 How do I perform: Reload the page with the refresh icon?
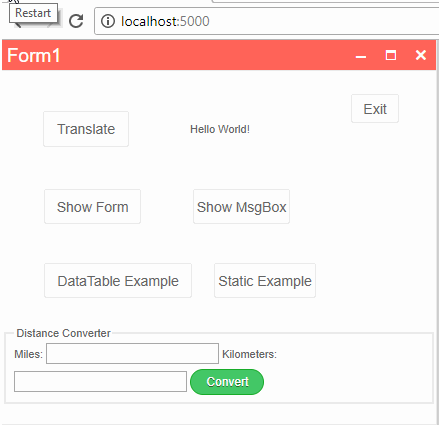click(76, 21)
